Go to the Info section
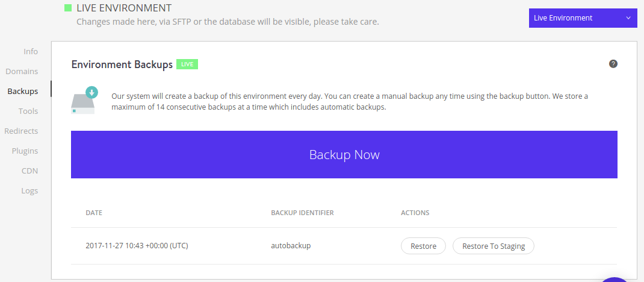 point(31,52)
